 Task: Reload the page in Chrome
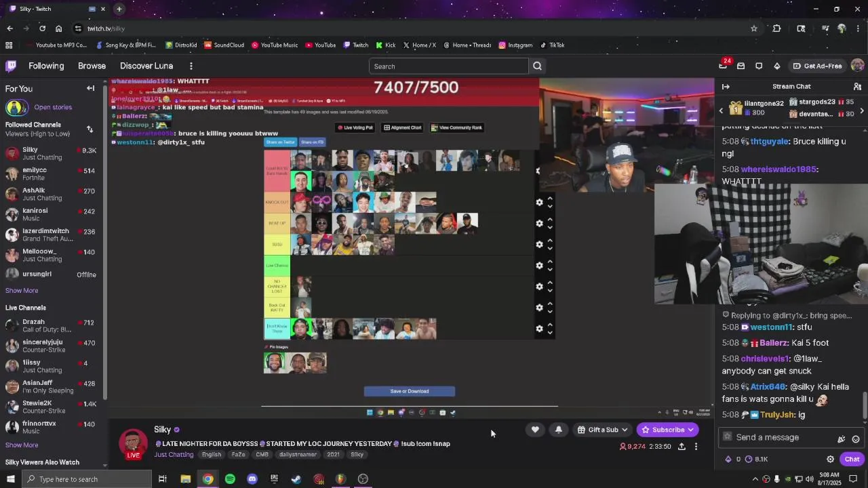click(x=42, y=28)
